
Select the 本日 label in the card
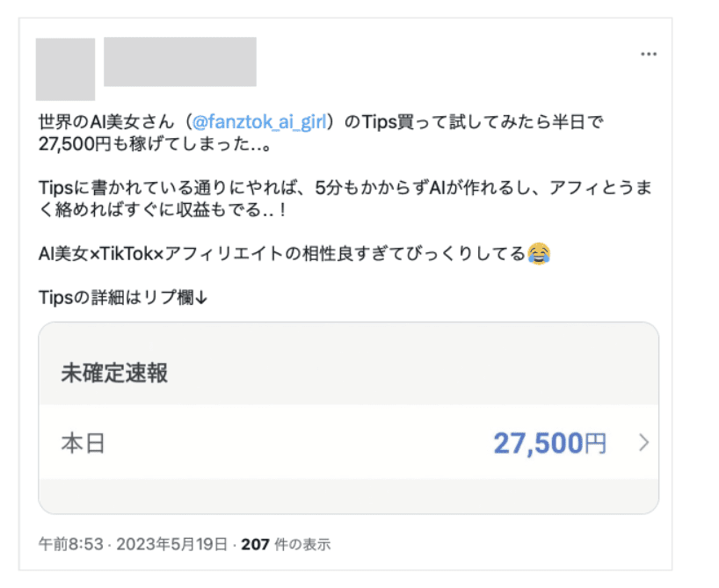coord(83,444)
